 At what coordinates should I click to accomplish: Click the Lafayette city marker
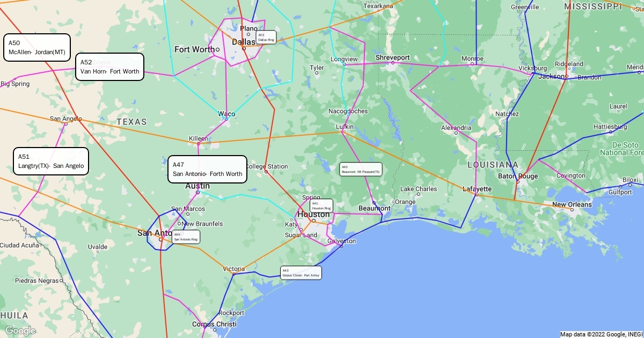point(477,195)
